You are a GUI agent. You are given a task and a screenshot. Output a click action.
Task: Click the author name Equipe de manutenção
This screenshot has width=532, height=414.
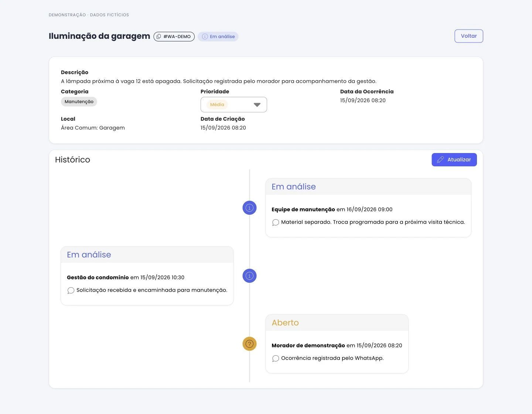tap(303, 210)
